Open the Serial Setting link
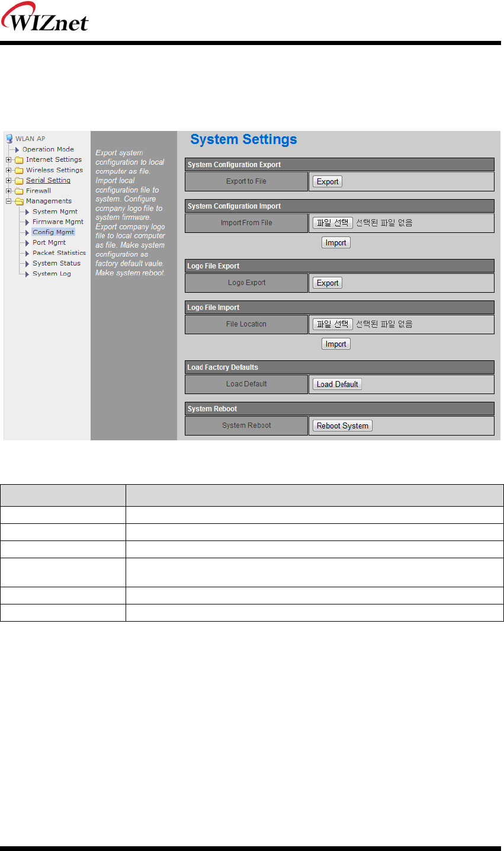The image size is (504, 851). click(x=48, y=180)
